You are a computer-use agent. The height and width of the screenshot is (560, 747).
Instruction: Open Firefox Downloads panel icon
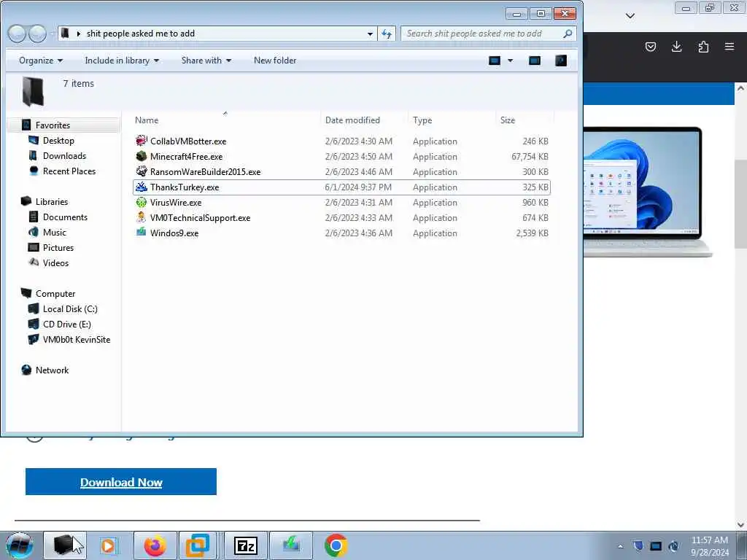(x=676, y=47)
